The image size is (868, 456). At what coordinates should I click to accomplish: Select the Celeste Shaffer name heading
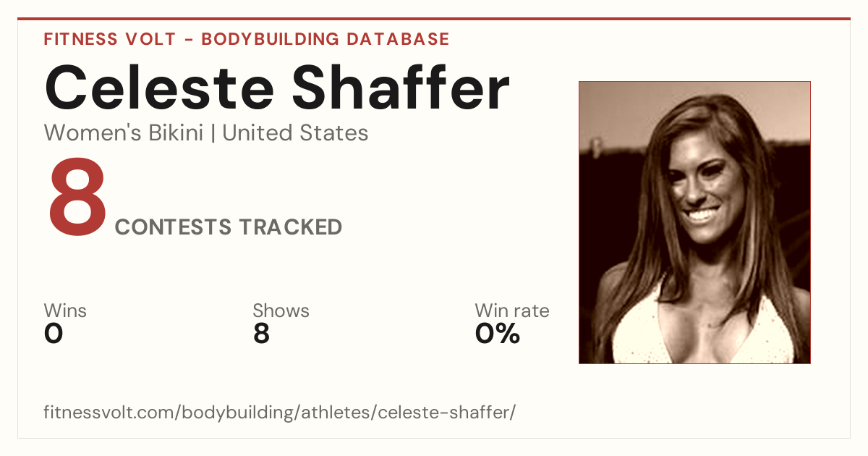coord(277,88)
